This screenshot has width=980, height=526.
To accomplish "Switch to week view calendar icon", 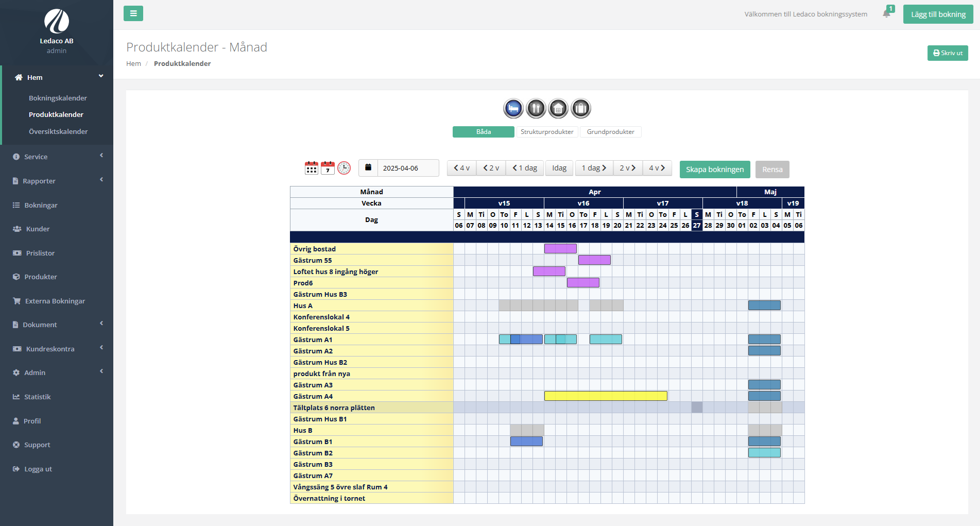I will click(x=328, y=168).
